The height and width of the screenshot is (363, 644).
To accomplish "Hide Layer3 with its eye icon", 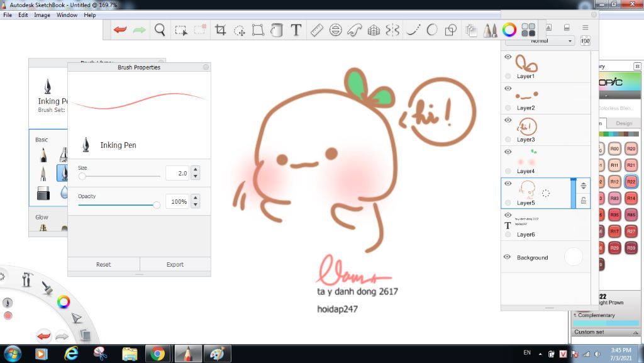I will [508, 120].
